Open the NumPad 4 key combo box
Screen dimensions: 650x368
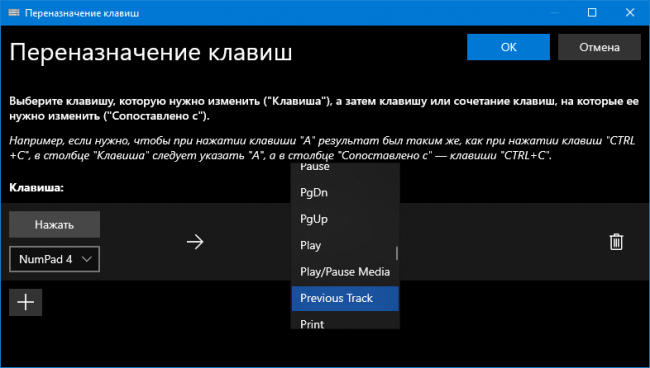coord(54,259)
